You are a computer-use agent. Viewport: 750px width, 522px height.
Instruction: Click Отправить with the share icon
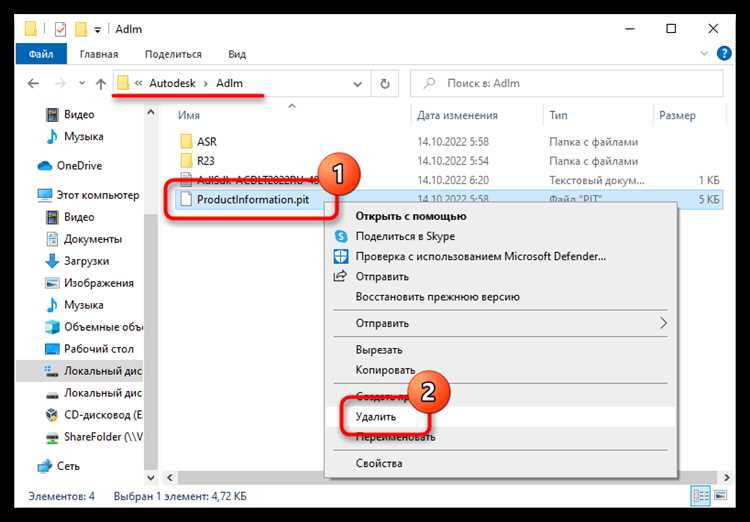(x=382, y=277)
